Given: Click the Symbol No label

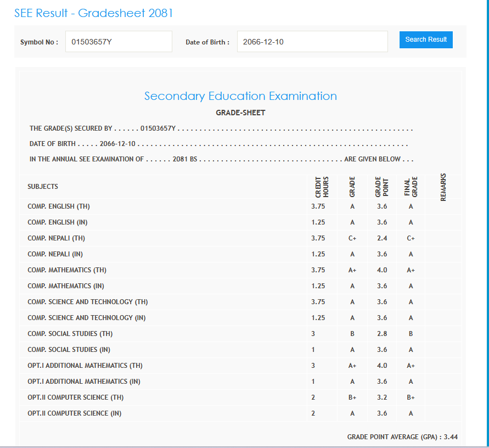Looking at the screenshot, I should tap(39, 42).
